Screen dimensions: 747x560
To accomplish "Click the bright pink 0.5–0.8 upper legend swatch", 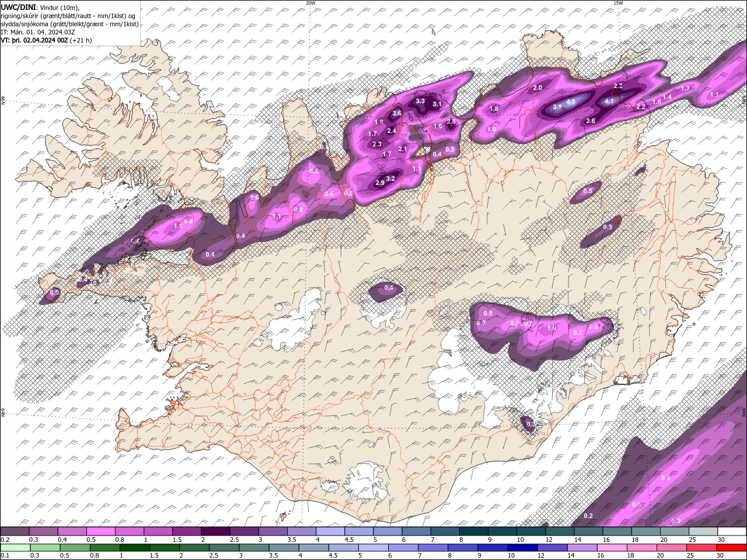I will [101, 531].
